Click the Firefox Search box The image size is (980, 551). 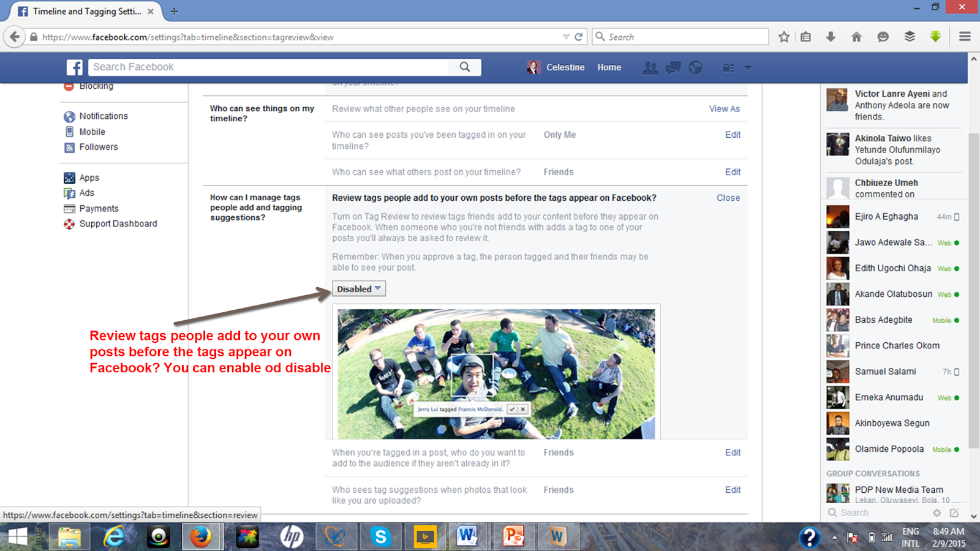[x=680, y=37]
